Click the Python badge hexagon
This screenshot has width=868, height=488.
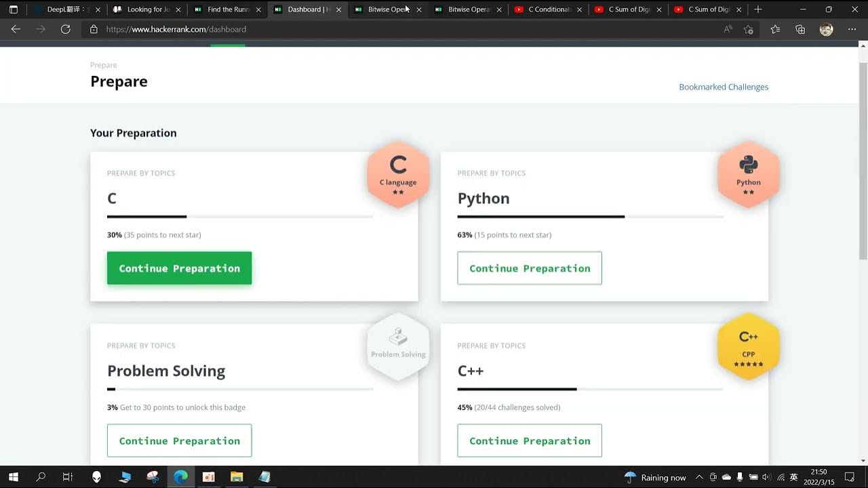click(x=749, y=174)
